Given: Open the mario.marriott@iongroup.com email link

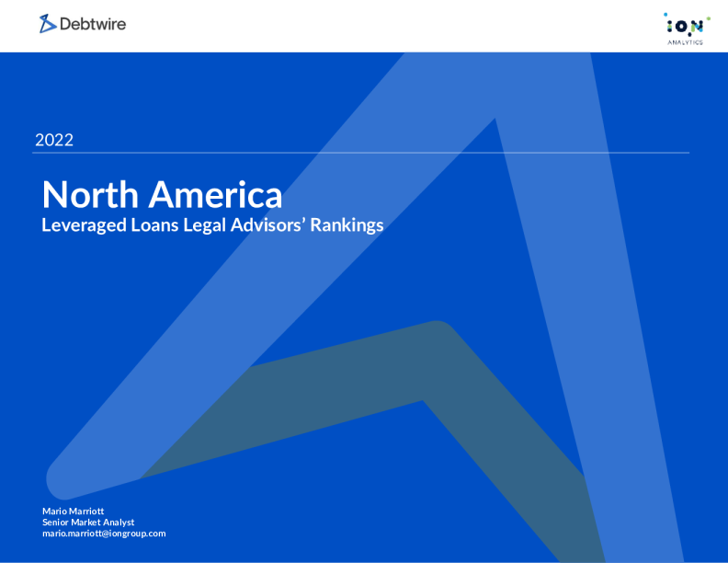Looking at the screenshot, I should tap(104, 534).
